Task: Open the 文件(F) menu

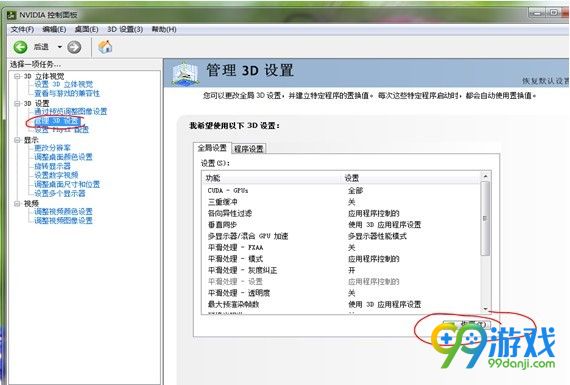Action: pos(22,29)
